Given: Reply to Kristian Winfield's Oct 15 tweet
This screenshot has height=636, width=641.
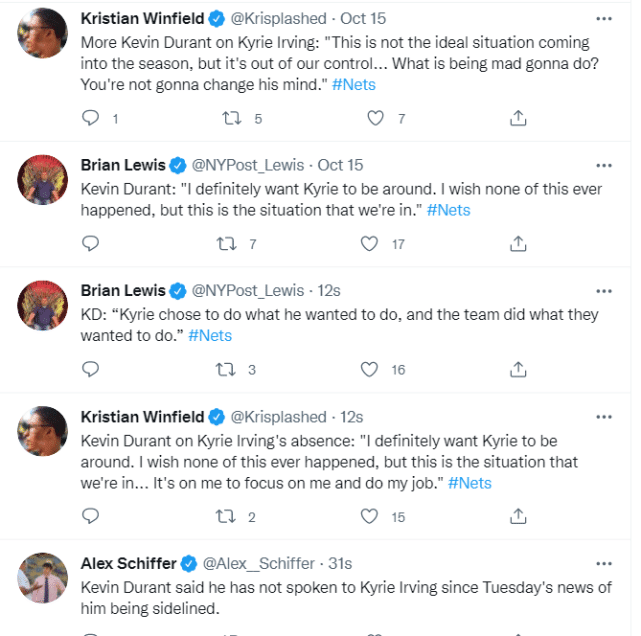Looking at the screenshot, I should click(91, 118).
